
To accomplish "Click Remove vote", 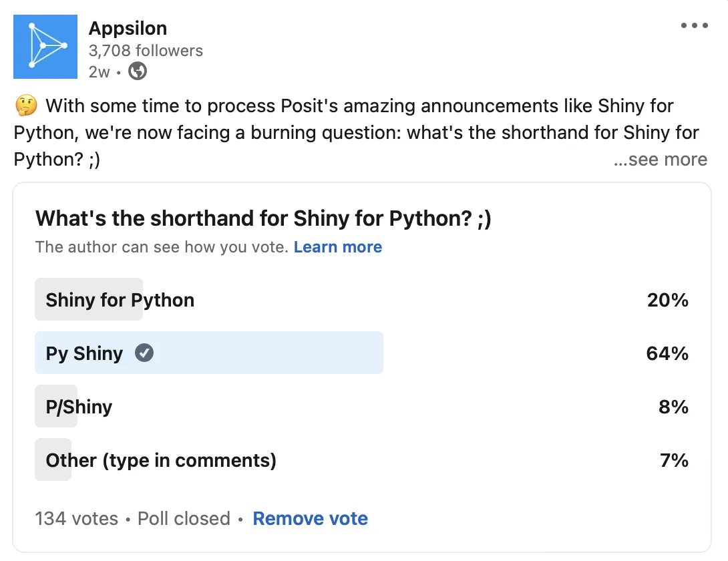I will pyautogui.click(x=310, y=518).
